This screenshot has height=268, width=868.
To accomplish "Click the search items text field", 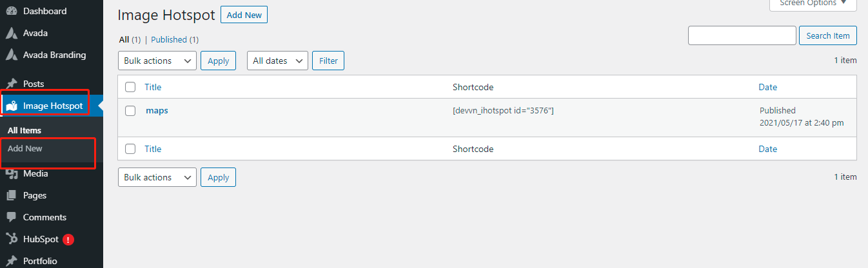I will pos(742,35).
